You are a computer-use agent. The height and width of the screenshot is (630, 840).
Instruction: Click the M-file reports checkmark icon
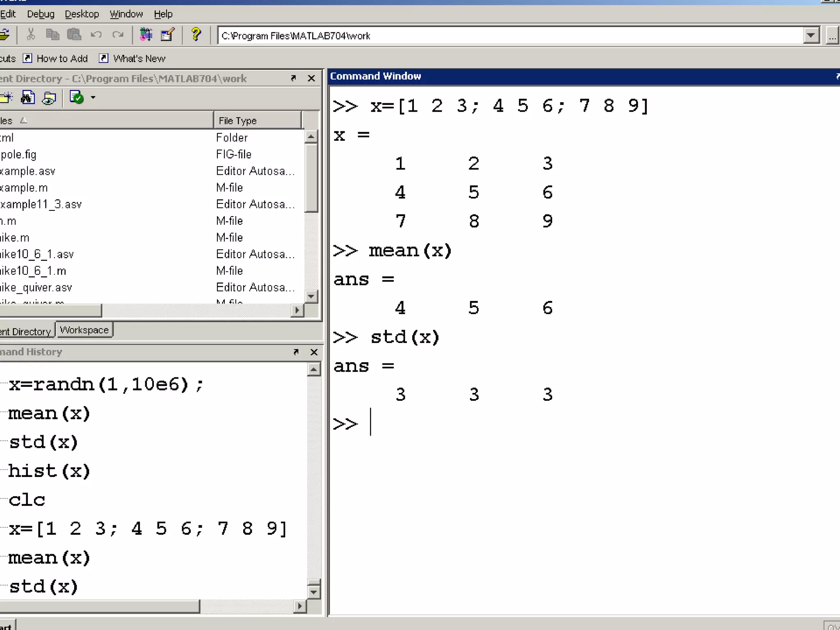pyautogui.click(x=77, y=98)
